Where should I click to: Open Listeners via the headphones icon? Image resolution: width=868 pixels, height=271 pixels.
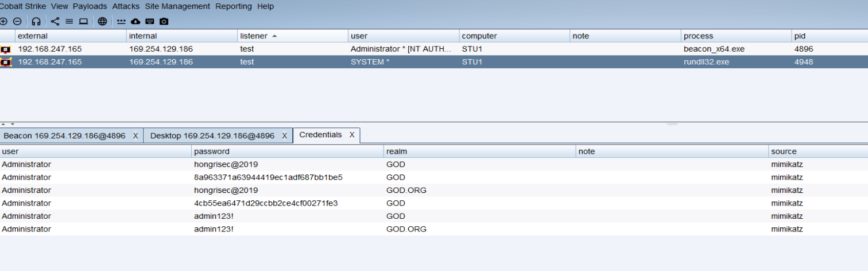pyautogui.click(x=36, y=21)
